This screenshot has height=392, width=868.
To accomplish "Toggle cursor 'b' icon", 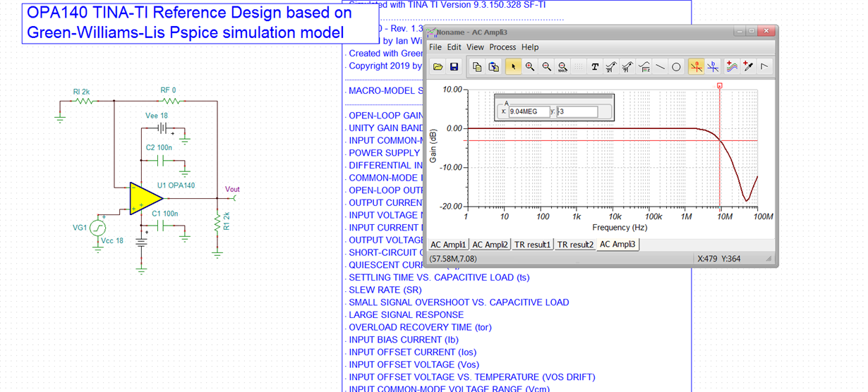I will point(713,67).
